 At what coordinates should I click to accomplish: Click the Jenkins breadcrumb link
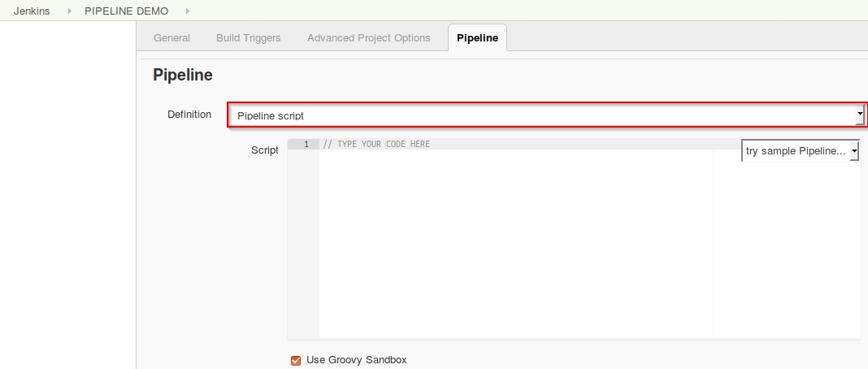[x=32, y=11]
